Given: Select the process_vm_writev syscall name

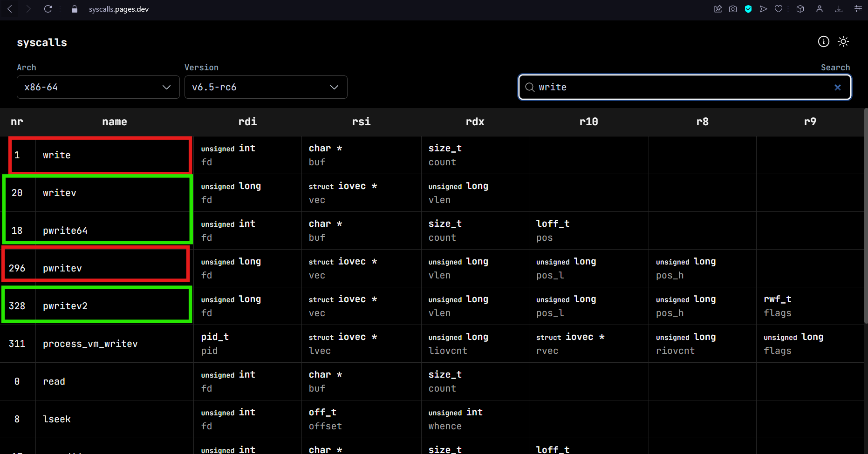Looking at the screenshot, I should pos(90,344).
